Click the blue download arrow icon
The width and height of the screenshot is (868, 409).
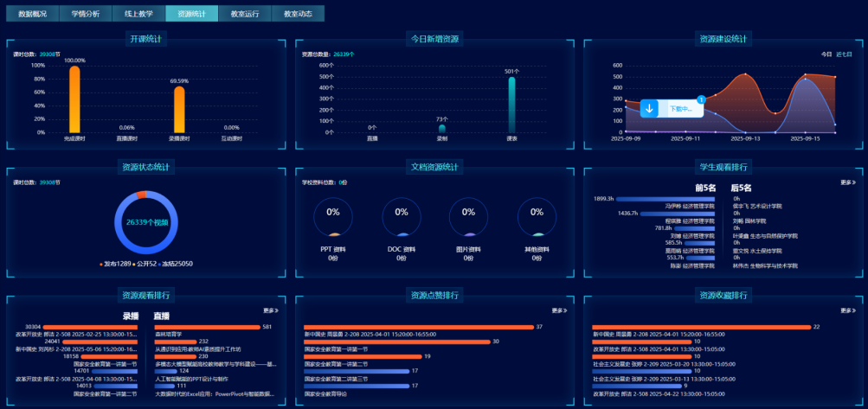point(649,109)
